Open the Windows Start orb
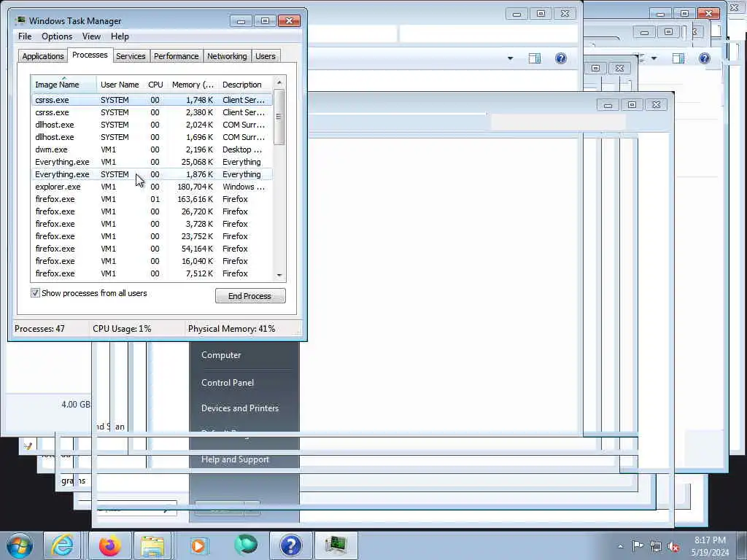Image resolution: width=747 pixels, height=560 pixels. tap(19, 545)
